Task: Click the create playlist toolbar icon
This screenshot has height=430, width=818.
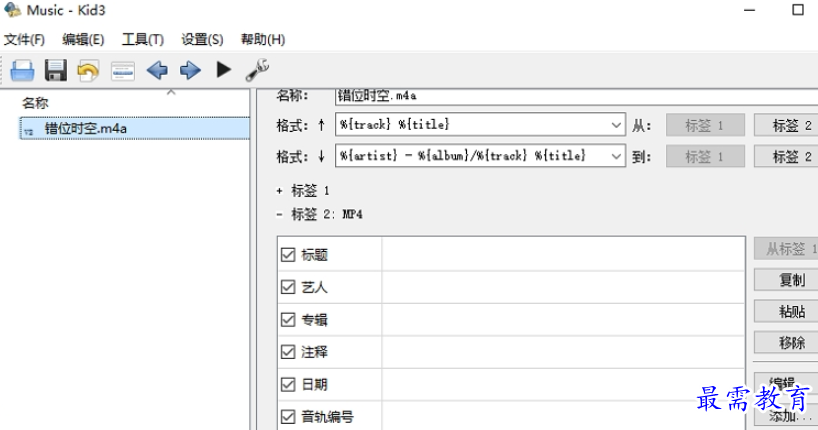Action: coord(123,71)
